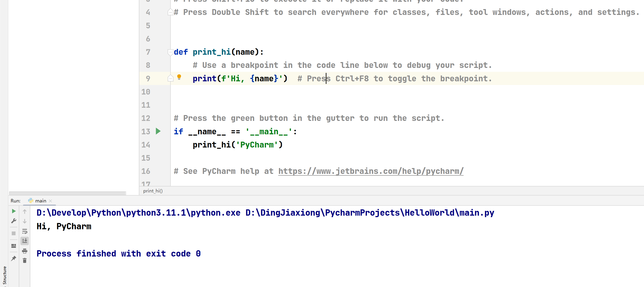This screenshot has width=644, height=287.
Task: Click the Restore Layout icon in Run panel
Action: tap(14, 246)
